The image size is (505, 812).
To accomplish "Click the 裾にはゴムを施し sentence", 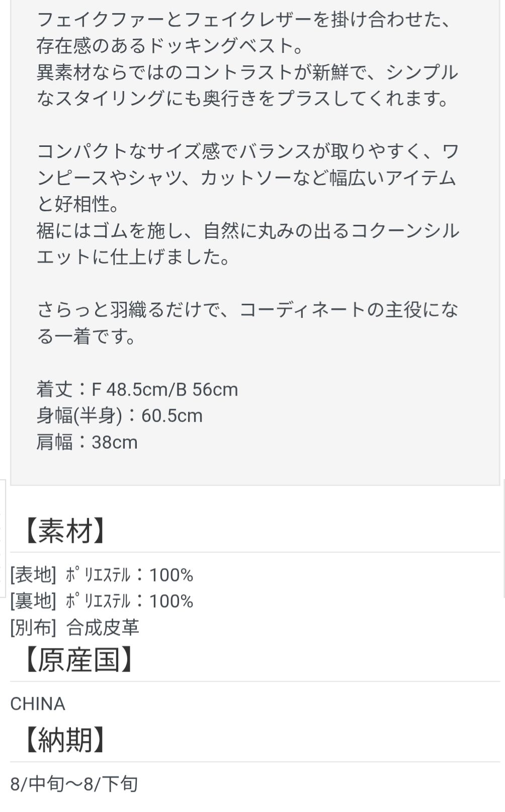I will tap(247, 231).
